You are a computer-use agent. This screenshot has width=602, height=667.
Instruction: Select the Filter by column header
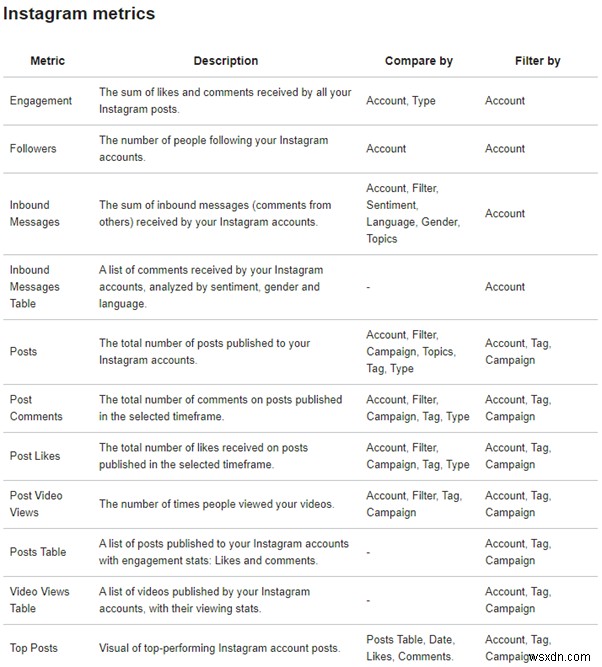(x=538, y=61)
